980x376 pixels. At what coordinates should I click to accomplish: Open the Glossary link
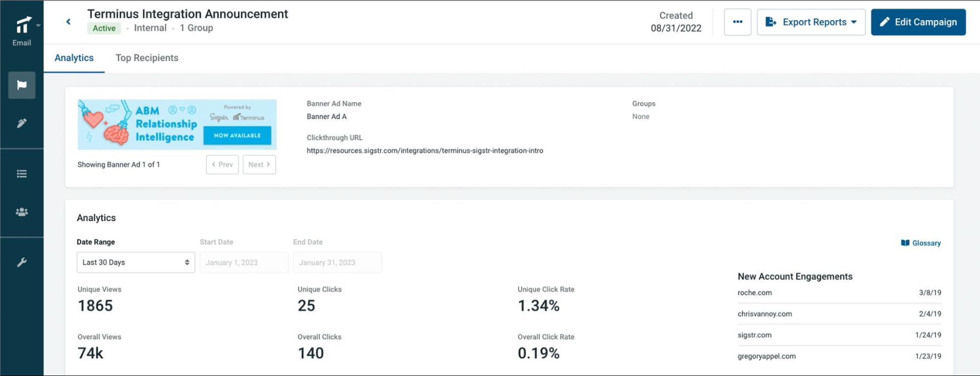921,243
